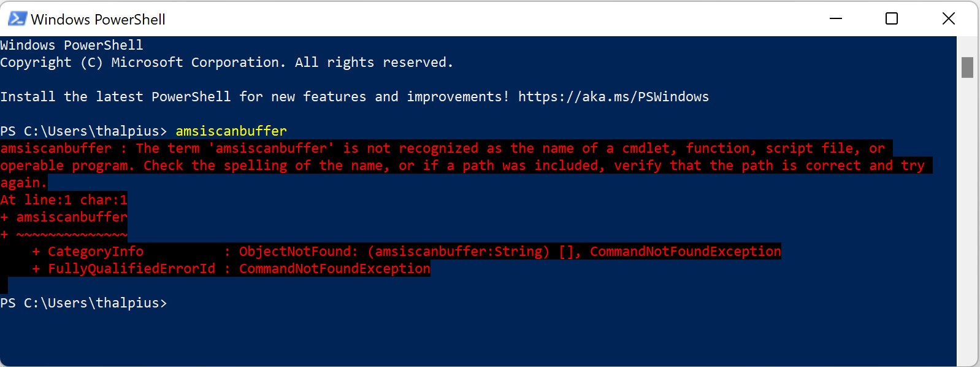Click the CommandNotFoundException error text
This screenshot has width=980, height=367.
pyautogui.click(x=334, y=268)
